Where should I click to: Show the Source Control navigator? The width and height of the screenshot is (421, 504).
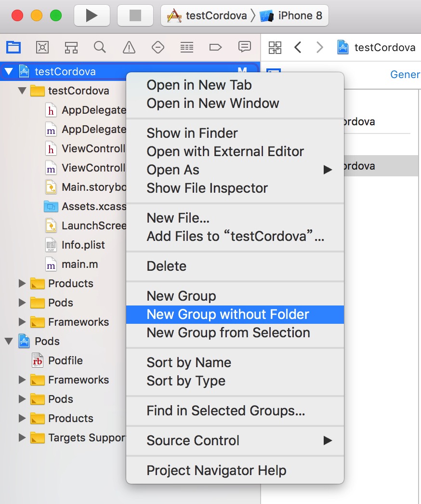pos(42,48)
